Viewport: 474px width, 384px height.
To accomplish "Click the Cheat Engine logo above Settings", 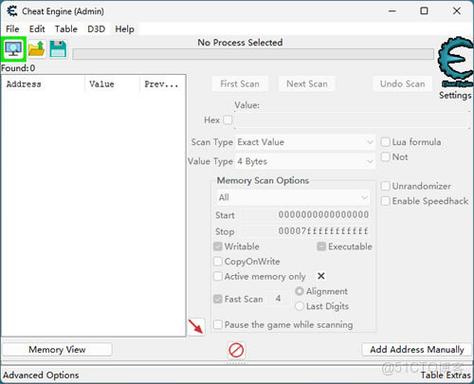I will click(x=456, y=62).
